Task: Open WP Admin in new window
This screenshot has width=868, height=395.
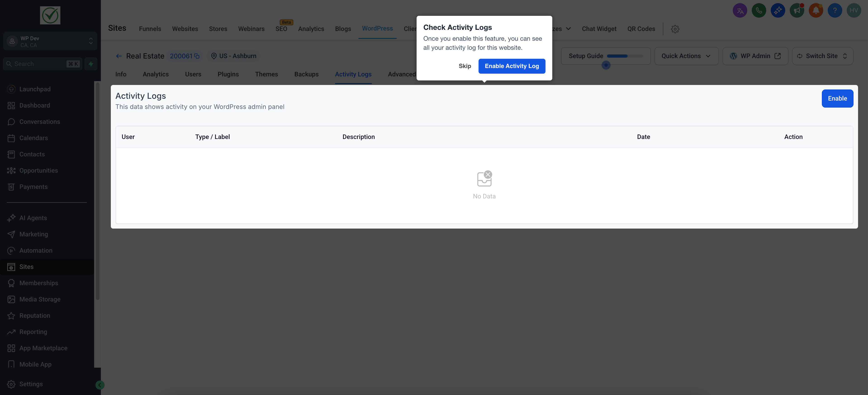Action: pos(755,56)
